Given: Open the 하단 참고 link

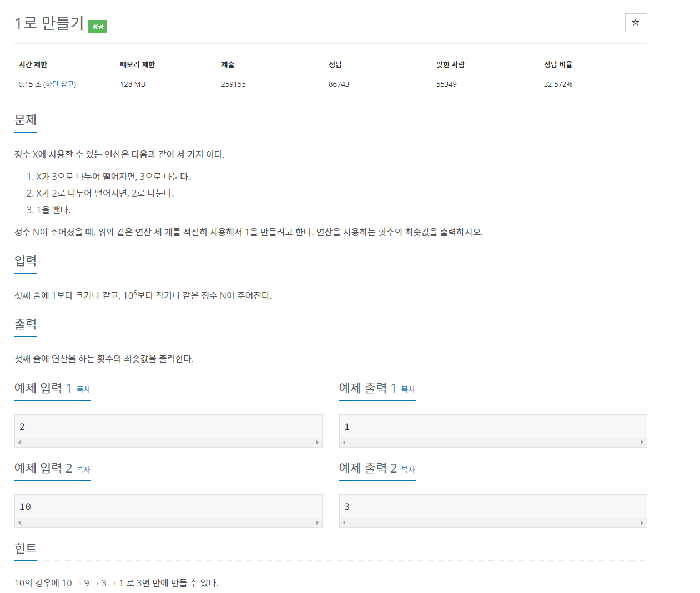Looking at the screenshot, I should click(59, 84).
